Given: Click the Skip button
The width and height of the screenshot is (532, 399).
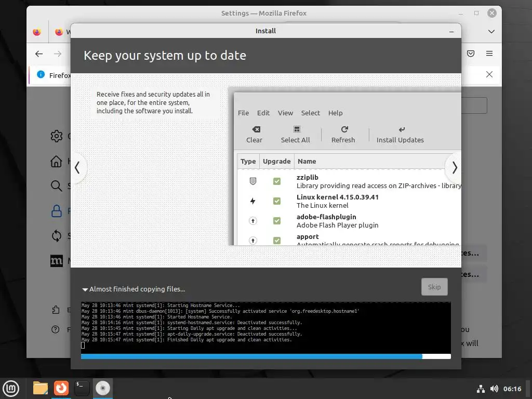Looking at the screenshot, I should click(434, 287).
